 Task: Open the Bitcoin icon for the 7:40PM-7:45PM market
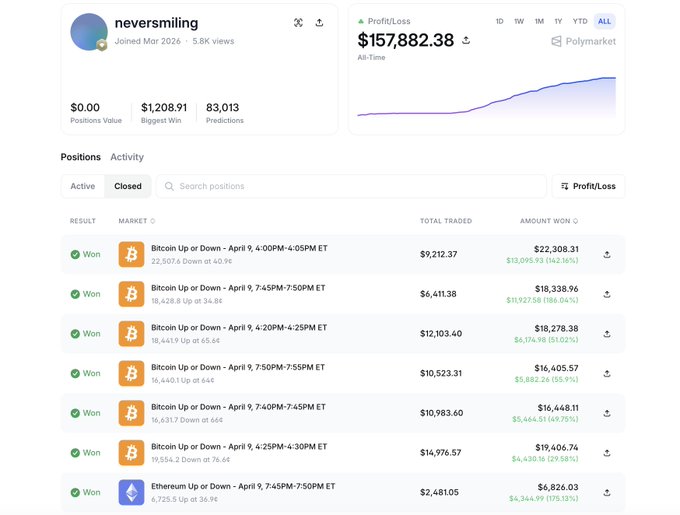point(131,413)
